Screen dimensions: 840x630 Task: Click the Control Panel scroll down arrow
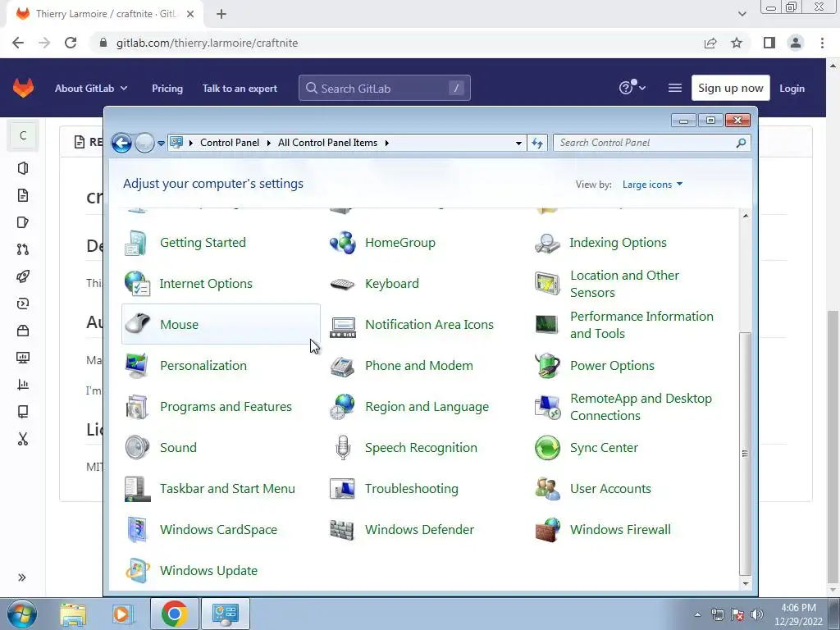click(745, 584)
